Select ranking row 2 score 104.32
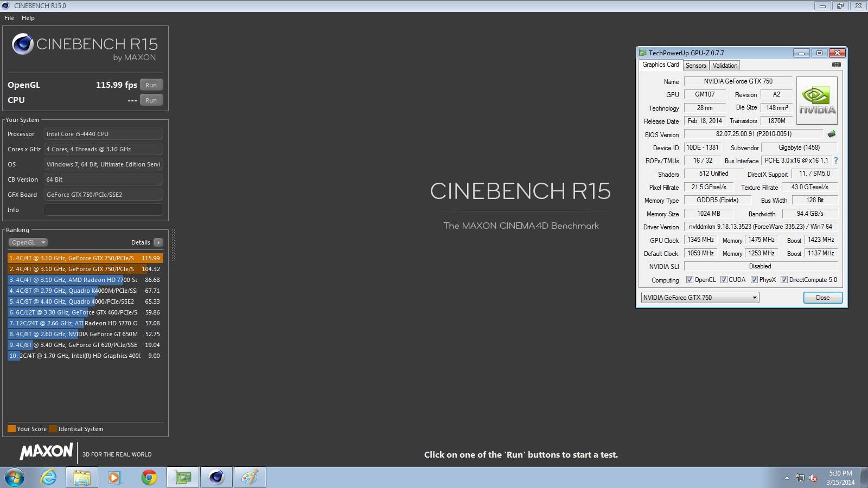 click(85, 269)
